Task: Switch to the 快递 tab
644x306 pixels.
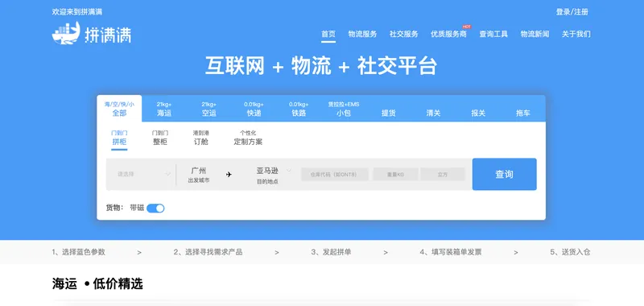Action: pyautogui.click(x=254, y=109)
